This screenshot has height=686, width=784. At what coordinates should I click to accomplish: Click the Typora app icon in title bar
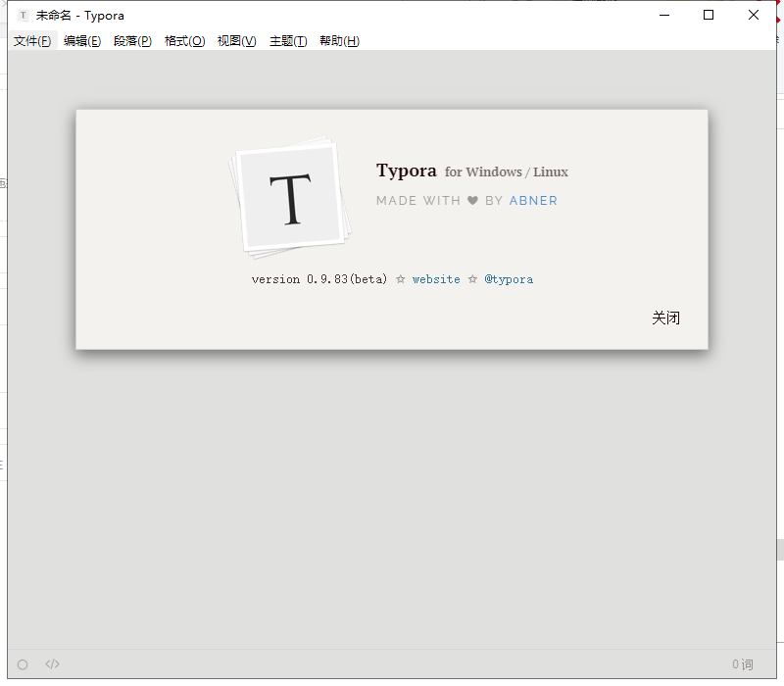click(x=23, y=16)
